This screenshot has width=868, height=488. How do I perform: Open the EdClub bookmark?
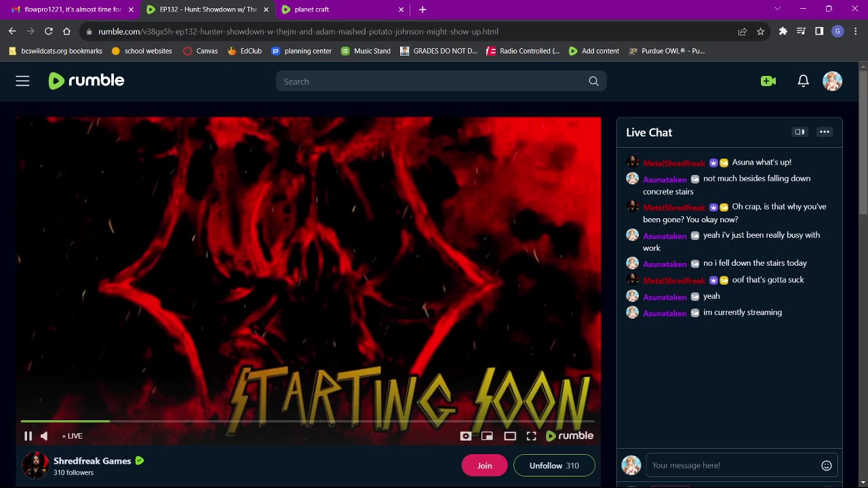(245, 51)
